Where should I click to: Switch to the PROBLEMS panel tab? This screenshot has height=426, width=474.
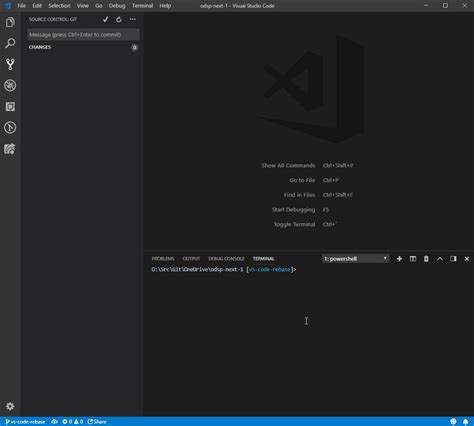[163, 259]
